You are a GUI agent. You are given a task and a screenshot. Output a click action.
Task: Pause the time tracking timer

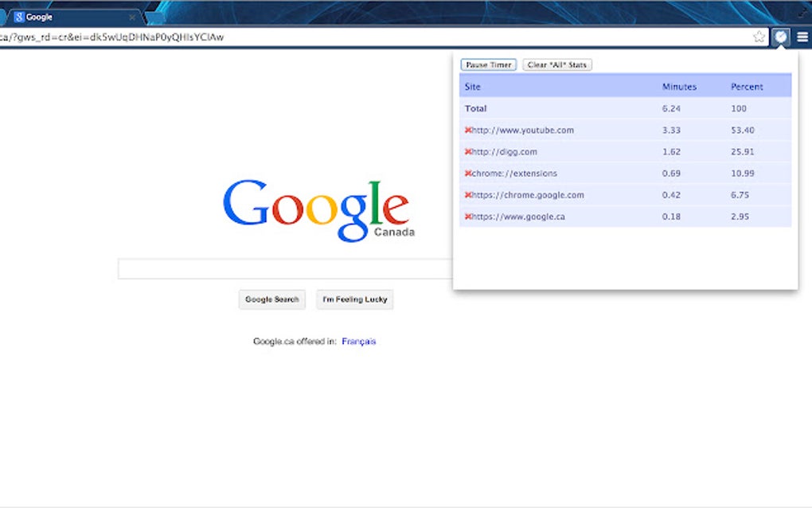(x=487, y=64)
